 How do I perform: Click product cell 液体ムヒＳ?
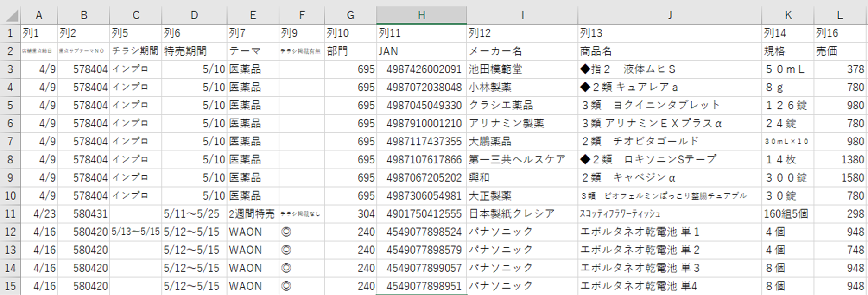(670, 69)
